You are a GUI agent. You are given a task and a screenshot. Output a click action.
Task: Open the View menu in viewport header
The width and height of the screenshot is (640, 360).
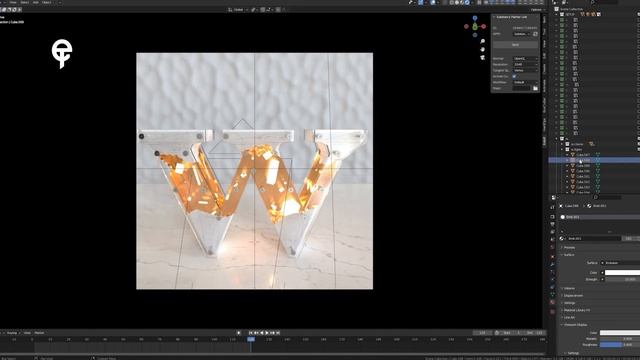[x=13, y=2]
